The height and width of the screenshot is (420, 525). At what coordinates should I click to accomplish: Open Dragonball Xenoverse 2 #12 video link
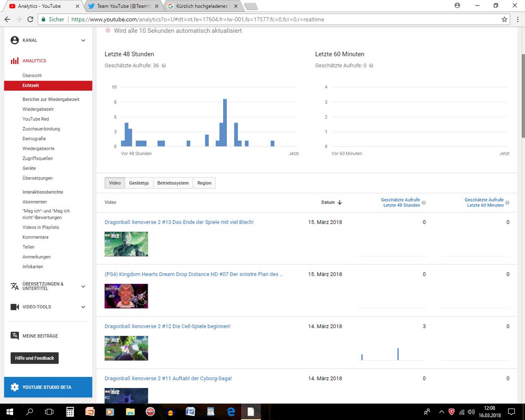168,326
